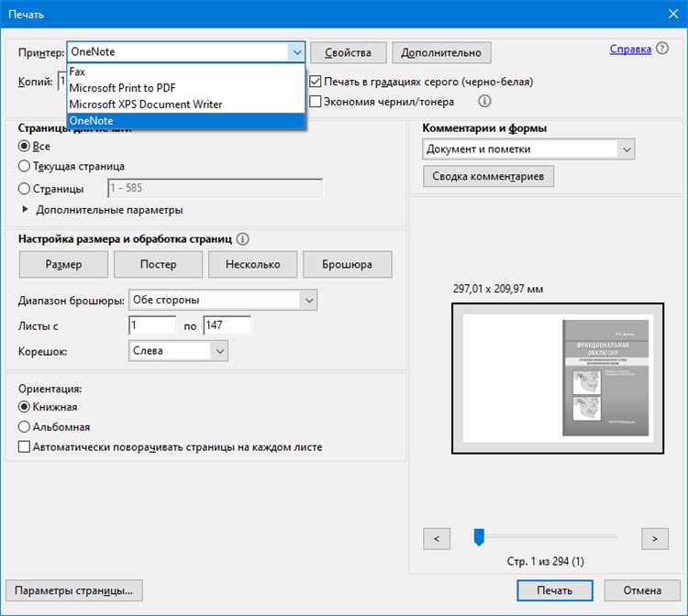This screenshot has height=616, width=688.
Task: Choose Альбомная orientation
Action: click(24, 426)
